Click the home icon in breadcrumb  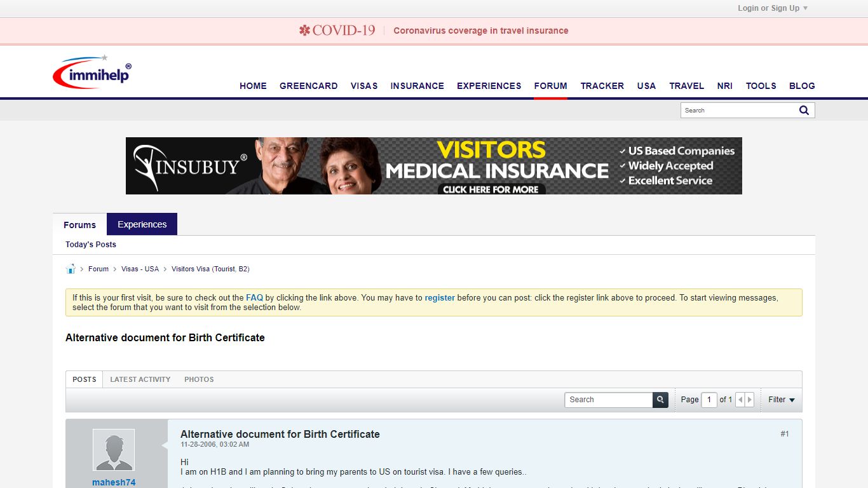pyautogui.click(x=71, y=269)
